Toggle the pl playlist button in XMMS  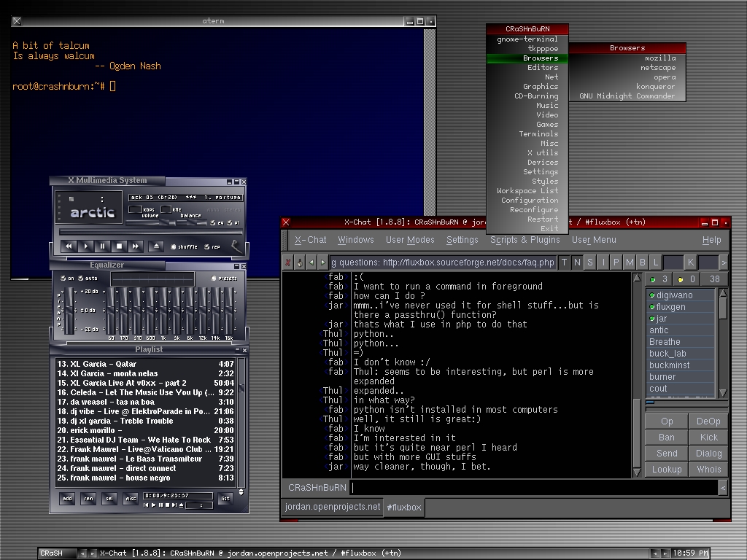pyautogui.click(x=233, y=223)
